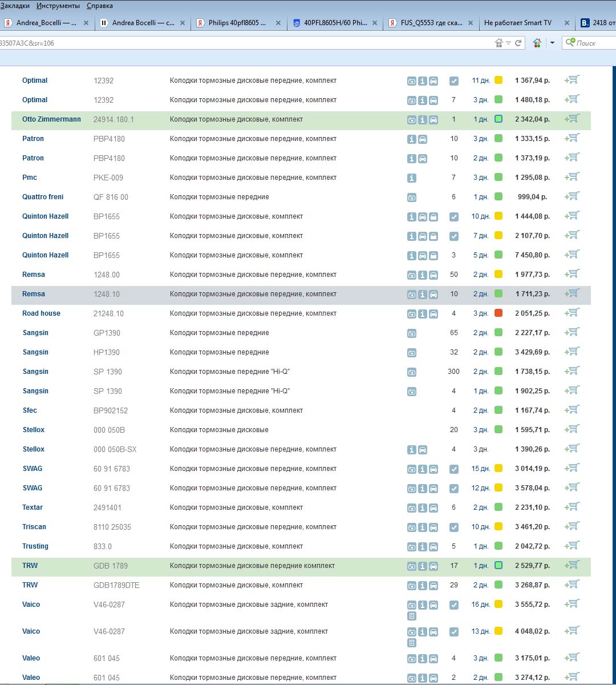
Task: Open the Справка menu
Action: pyautogui.click(x=100, y=6)
